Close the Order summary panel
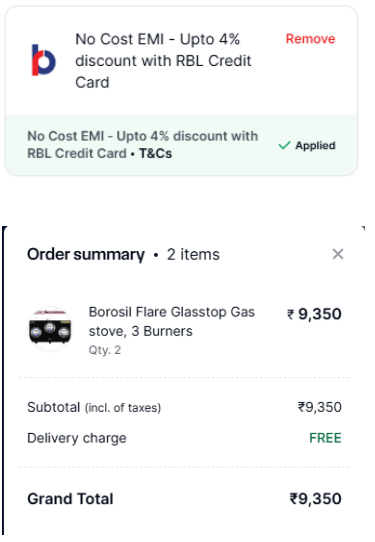 [x=338, y=254]
